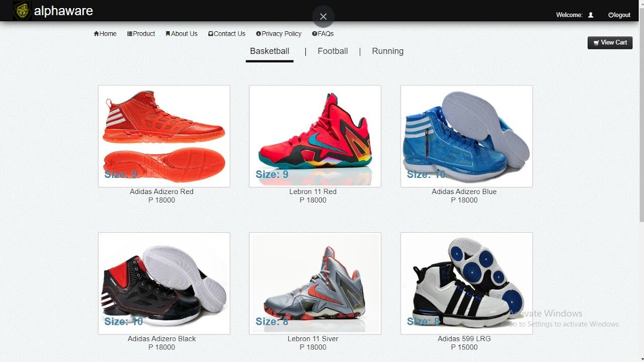Click the user profile icon beside Welcome
The width and height of the screenshot is (644, 362).
pyautogui.click(x=591, y=15)
